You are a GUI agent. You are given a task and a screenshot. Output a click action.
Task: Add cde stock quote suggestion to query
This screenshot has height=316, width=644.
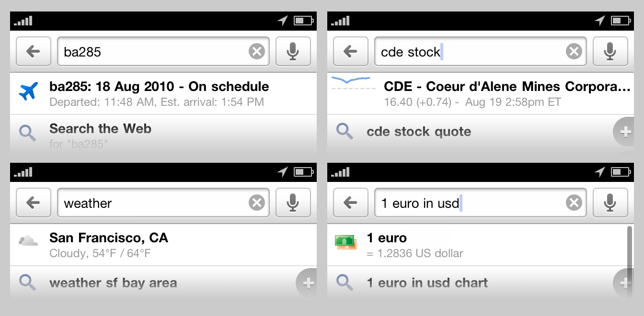[624, 132]
